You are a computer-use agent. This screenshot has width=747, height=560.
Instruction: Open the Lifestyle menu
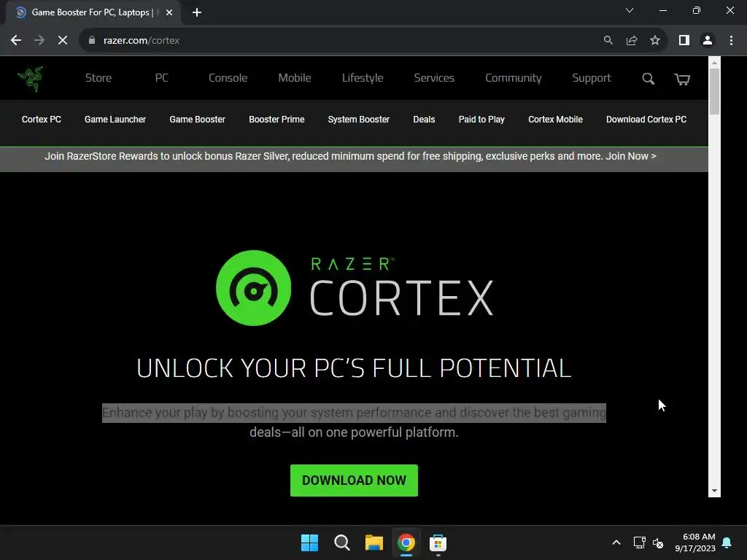pos(363,78)
